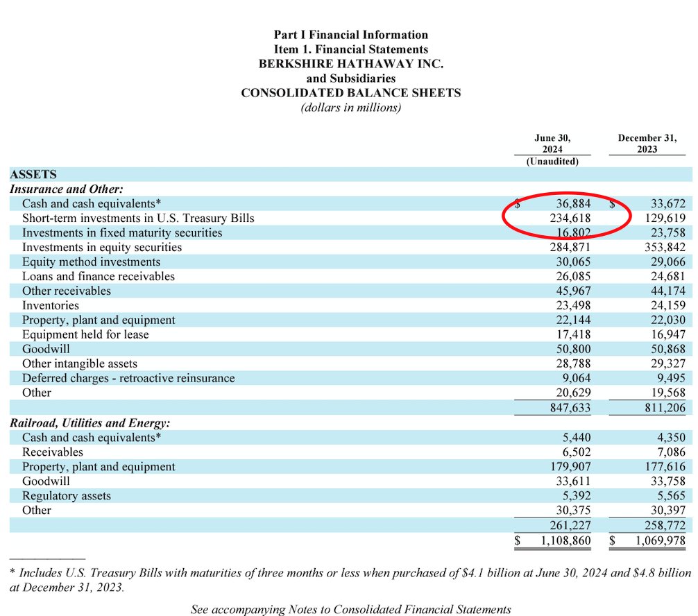This screenshot has width=698, height=616.
Task: Click 'Investments in equity securities' label
Action: tap(102, 248)
